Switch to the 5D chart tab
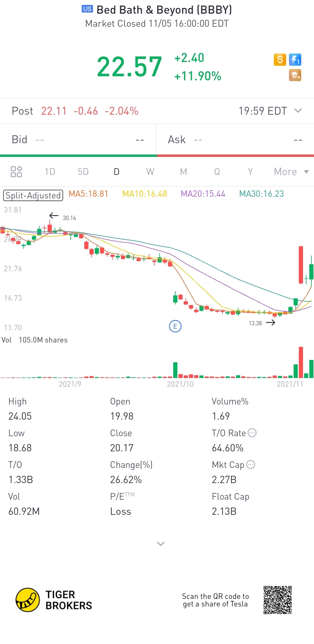 click(x=83, y=172)
